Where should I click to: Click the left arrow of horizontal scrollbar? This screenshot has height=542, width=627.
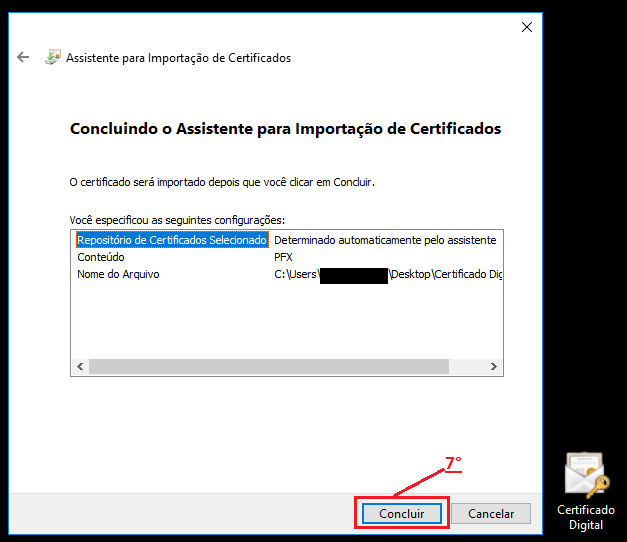tap(79, 367)
